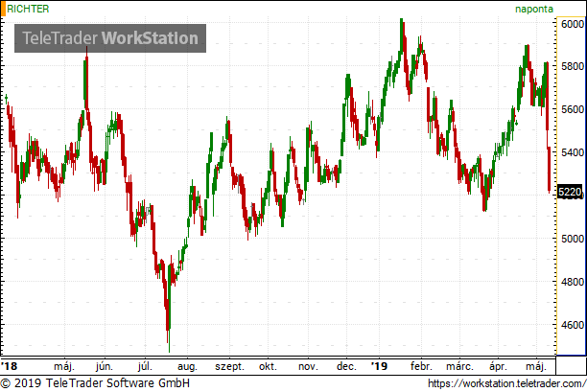Click the 'dec.' month label
The width and height of the screenshot is (587, 392).
point(346,366)
